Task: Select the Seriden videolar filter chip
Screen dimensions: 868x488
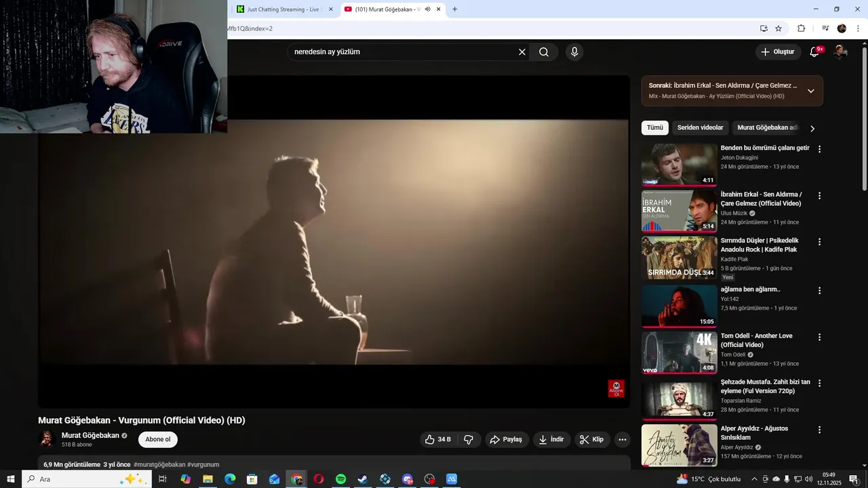Action: (700, 127)
